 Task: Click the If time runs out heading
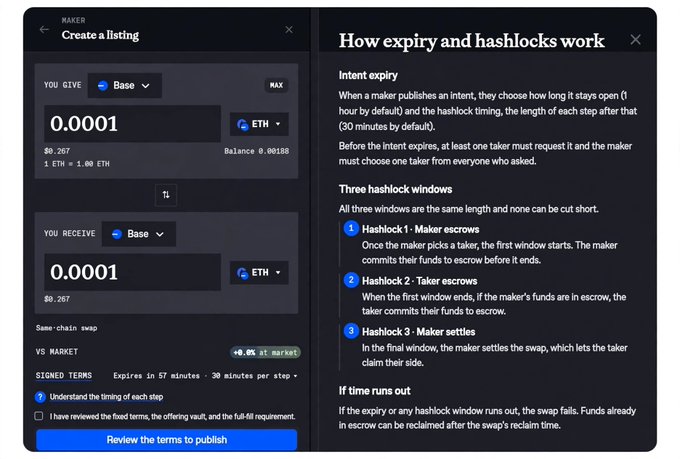click(374, 391)
